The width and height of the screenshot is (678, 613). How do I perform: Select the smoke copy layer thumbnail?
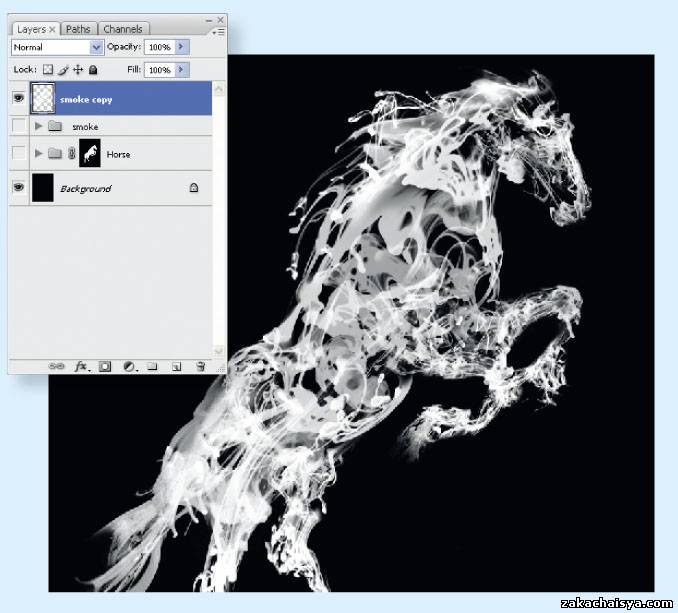(x=43, y=98)
